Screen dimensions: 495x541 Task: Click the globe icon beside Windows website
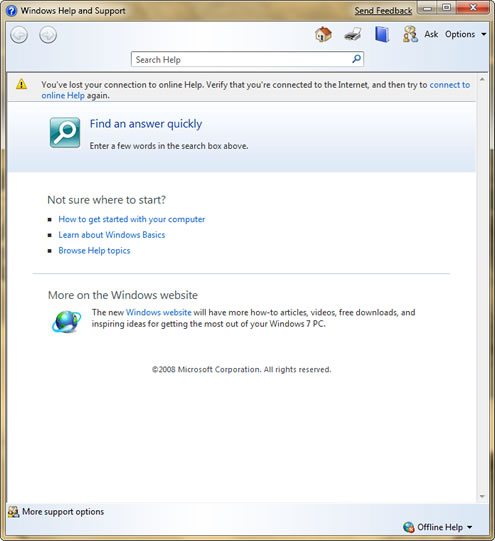[67, 322]
